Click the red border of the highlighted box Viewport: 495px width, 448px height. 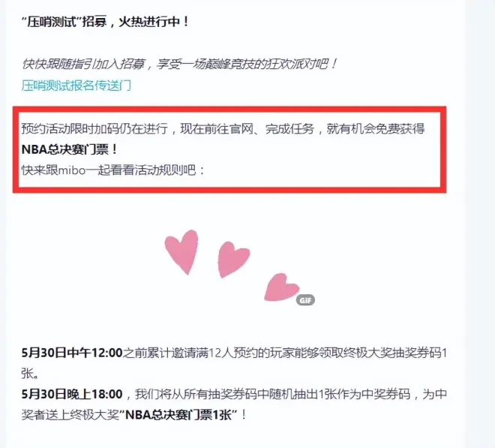click(229, 110)
